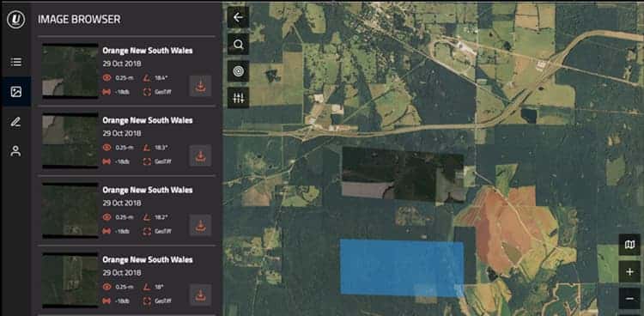Select the Image Browser sidebar icon

click(x=16, y=92)
